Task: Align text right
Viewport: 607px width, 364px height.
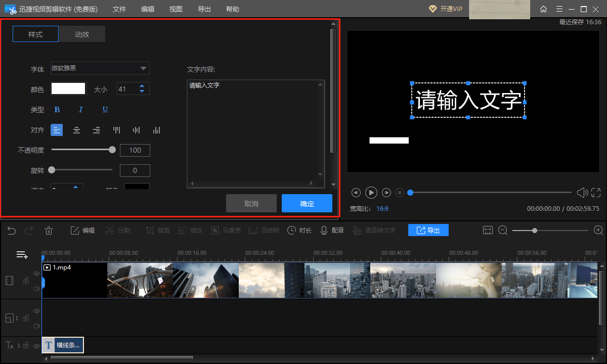Action: (x=96, y=130)
